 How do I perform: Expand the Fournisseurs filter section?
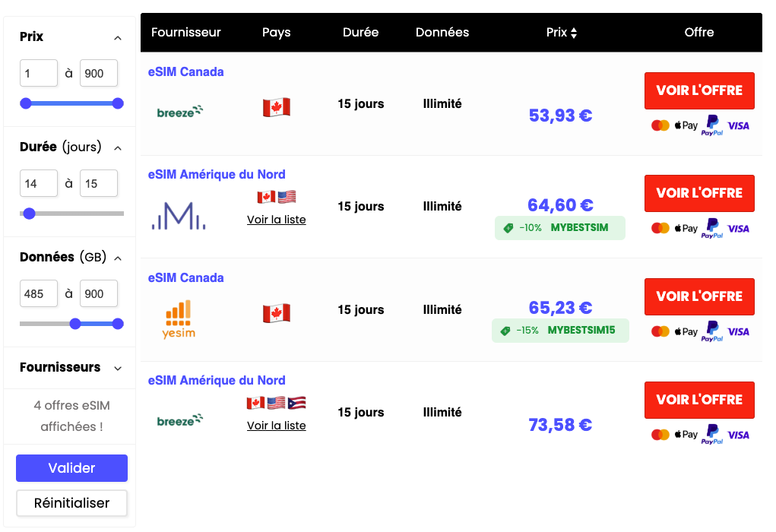tap(118, 368)
